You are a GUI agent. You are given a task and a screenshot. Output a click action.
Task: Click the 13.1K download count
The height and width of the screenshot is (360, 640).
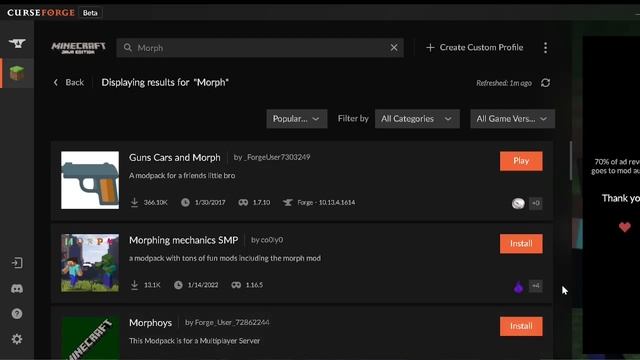tap(152, 285)
